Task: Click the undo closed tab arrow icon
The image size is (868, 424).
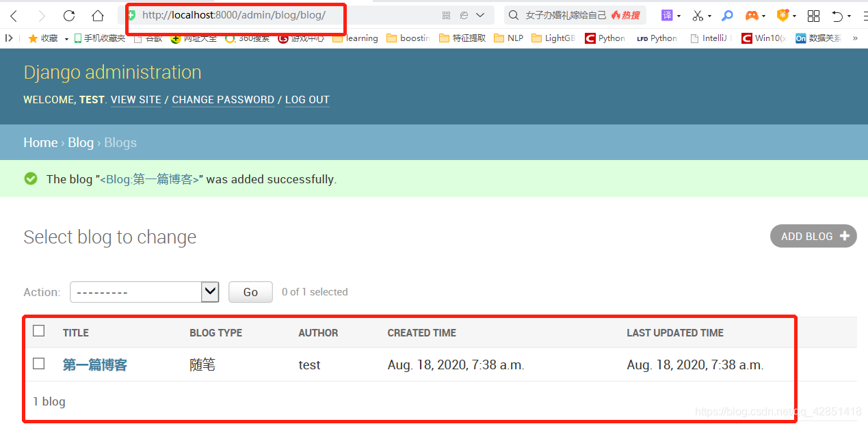Action: coord(837,15)
